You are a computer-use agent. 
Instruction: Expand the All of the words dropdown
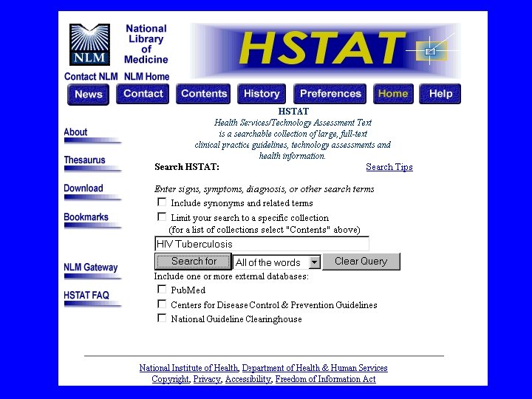coord(277,262)
